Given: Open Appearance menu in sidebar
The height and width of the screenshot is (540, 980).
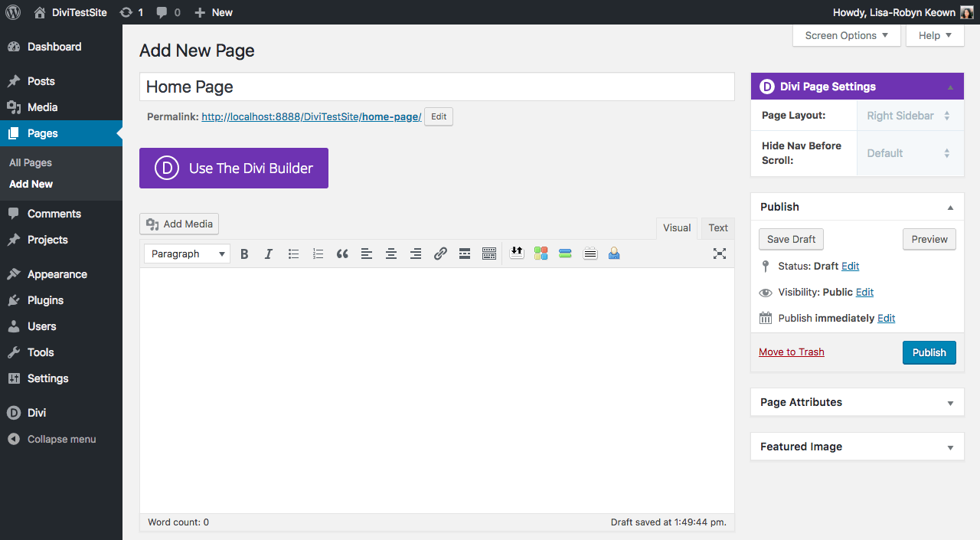Looking at the screenshot, I should click(61, 274).
